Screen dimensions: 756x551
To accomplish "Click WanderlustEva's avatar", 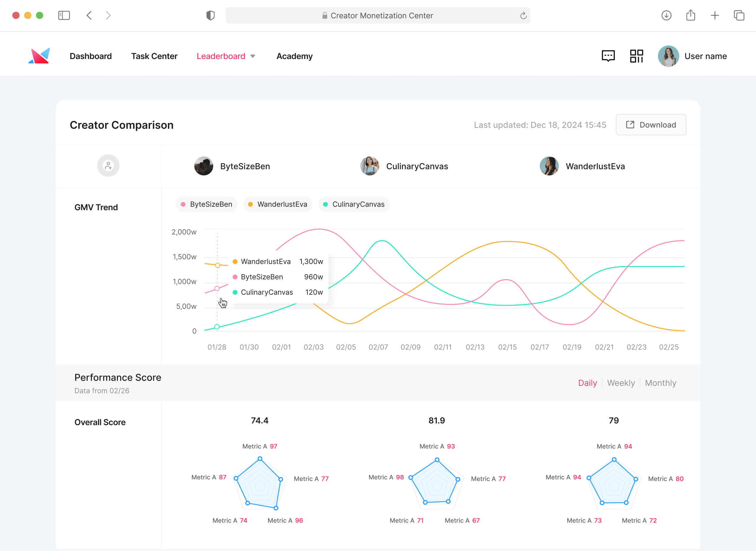I will (549, 166).
